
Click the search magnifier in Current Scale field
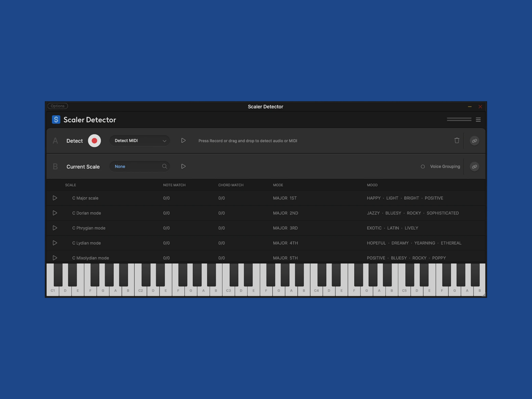click(x=164, y=166)
